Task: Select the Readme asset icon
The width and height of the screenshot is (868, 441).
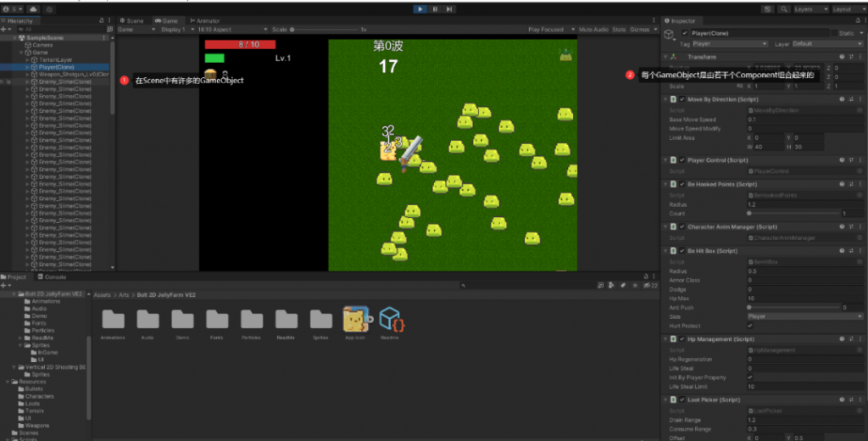Action: point(392,320)
